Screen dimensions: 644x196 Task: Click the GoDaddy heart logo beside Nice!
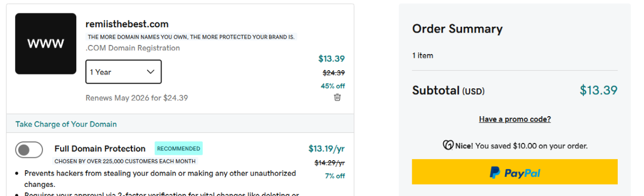coord(448,145)
